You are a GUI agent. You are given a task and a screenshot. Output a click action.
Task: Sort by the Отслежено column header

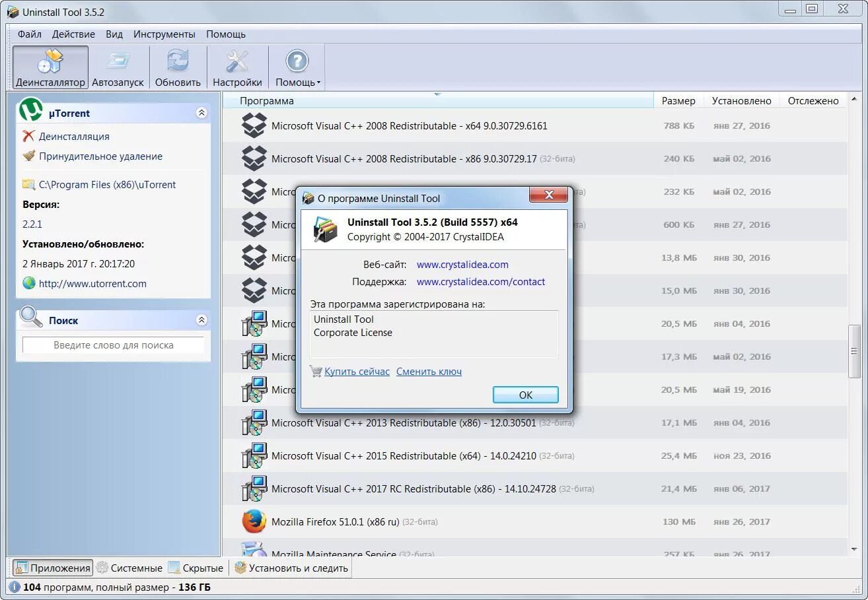pos(813,100)
